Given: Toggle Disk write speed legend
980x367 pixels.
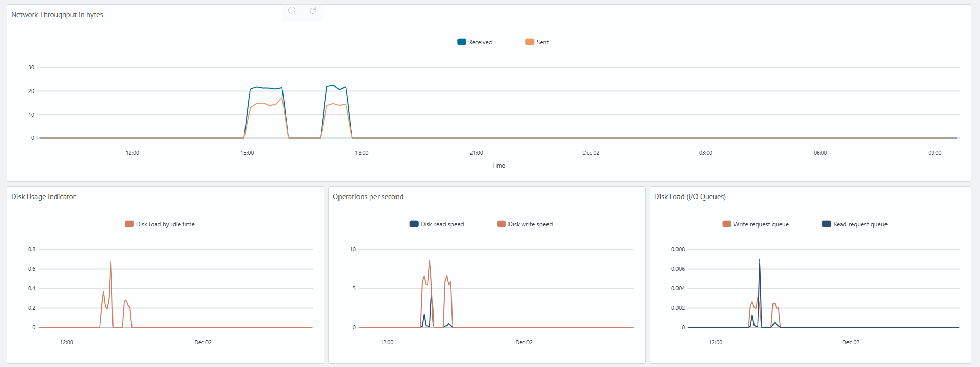Looking at the screenshot, I should tap(525, 224).
